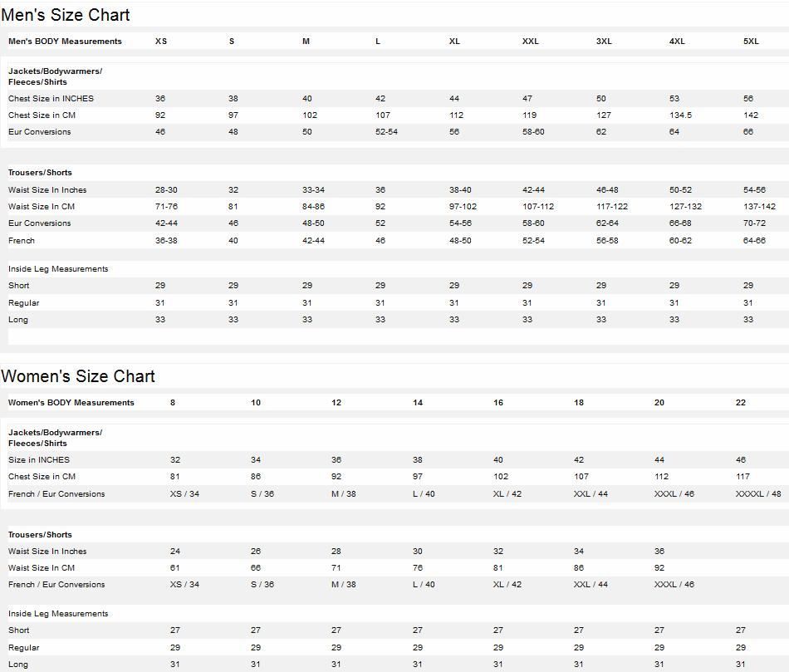Click the 4XL column header
789x672 pixels.
(x=677, y=42)
